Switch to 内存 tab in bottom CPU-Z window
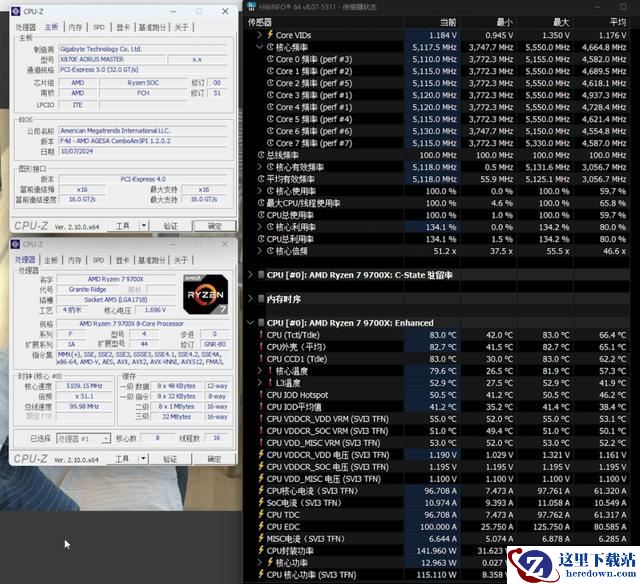Image resolution: width=640 pixels, height=584 pixels. (75, 260)
